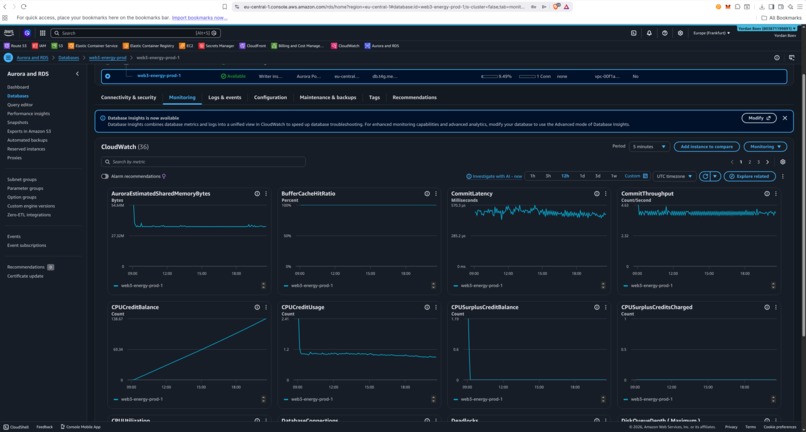Switch to the Connectivity & security tab
The image size is (806, 432).
[129, 97]
